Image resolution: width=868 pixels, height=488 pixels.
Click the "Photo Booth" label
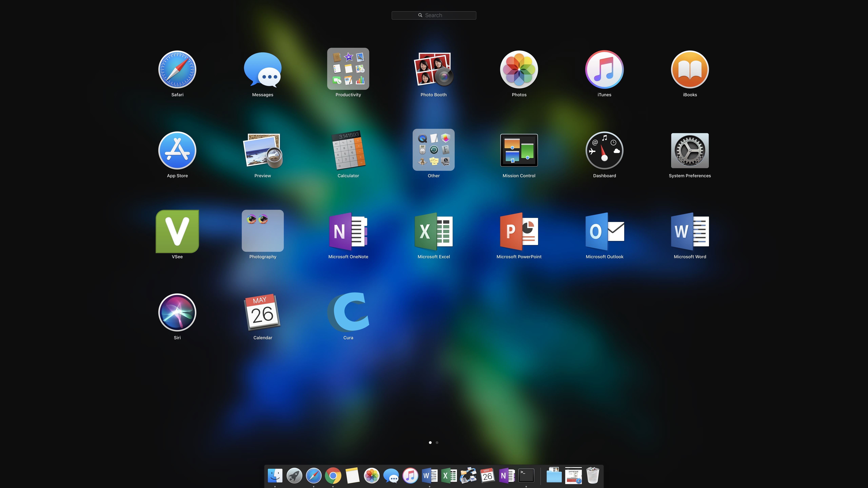[434, 95]
